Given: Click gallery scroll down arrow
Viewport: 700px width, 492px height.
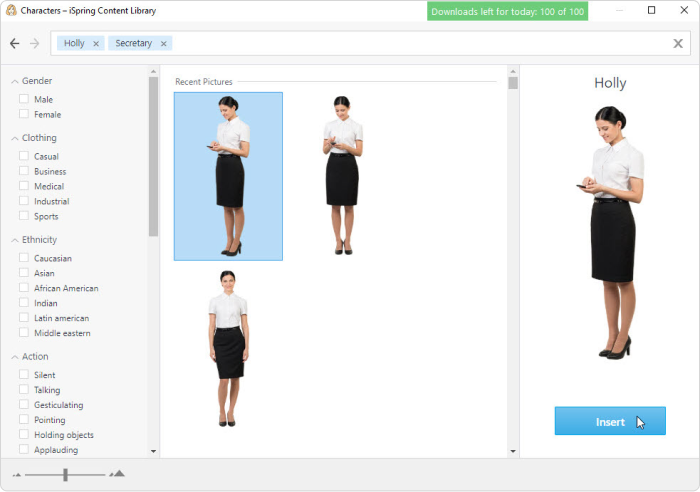Looking at the screenshot, I should (513, 451).
